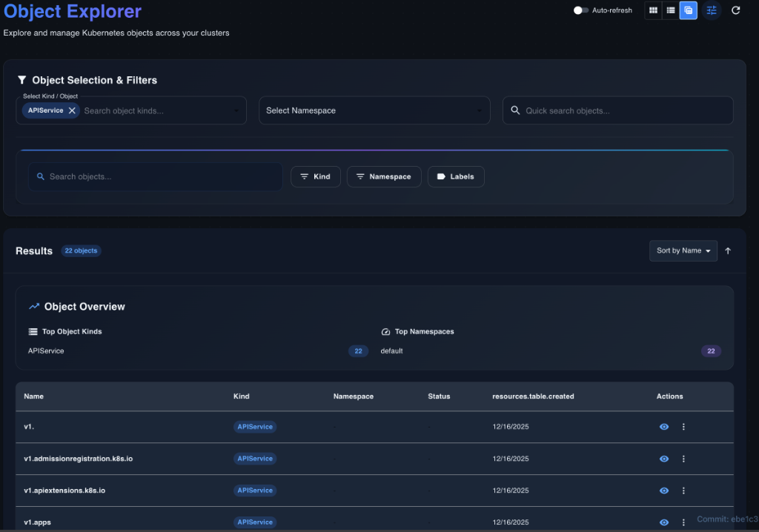Click the Namespace filter button
Viewport: 759px width, 532px height.
(384, 177)
